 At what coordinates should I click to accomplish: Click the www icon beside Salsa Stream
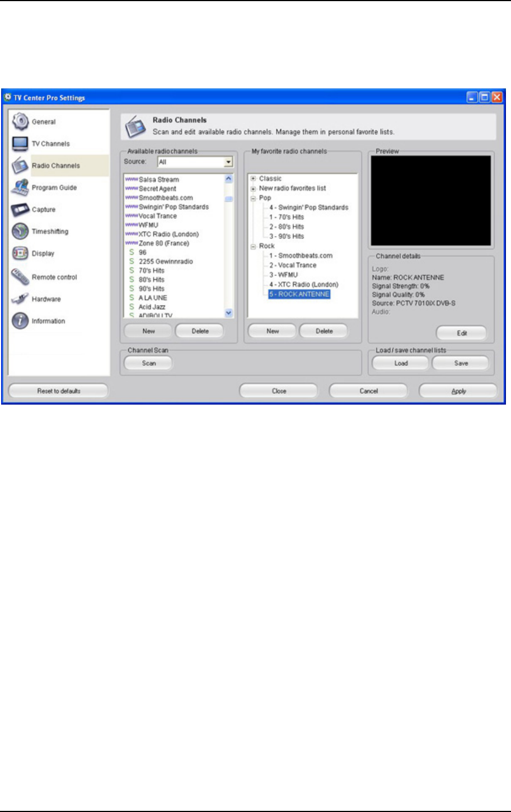click(132, 180)
